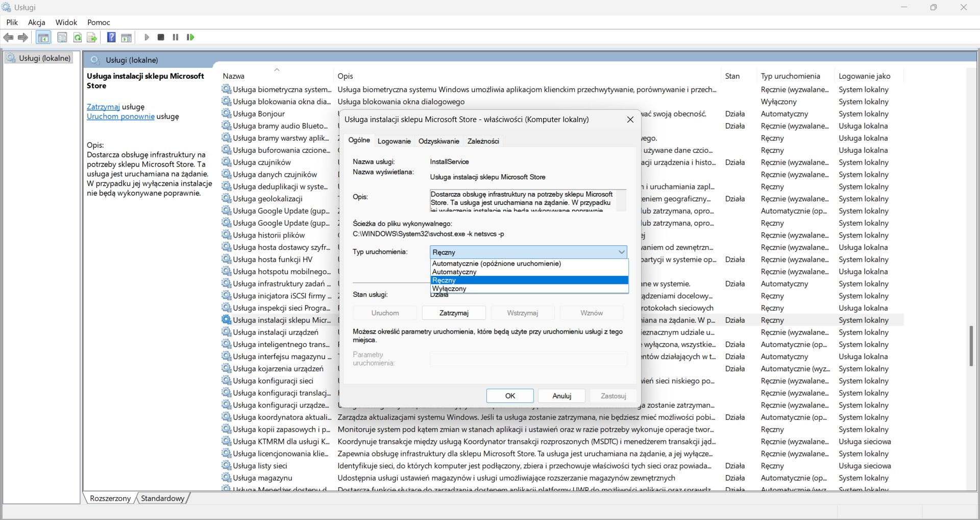Select the Usługa koordynatora aktuali... row
The image size is (980, 520).
pos(562,417)
